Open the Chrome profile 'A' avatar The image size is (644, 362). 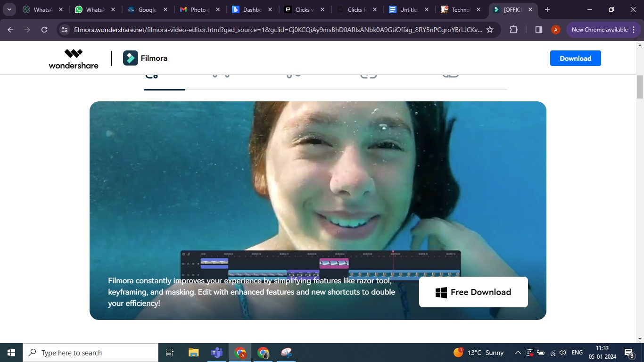tap(556, 30)
